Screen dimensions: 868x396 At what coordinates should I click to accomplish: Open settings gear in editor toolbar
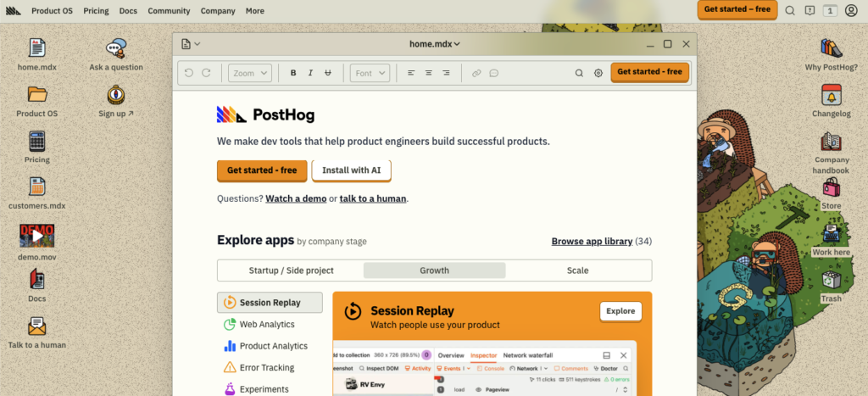(x=598, y=73)
